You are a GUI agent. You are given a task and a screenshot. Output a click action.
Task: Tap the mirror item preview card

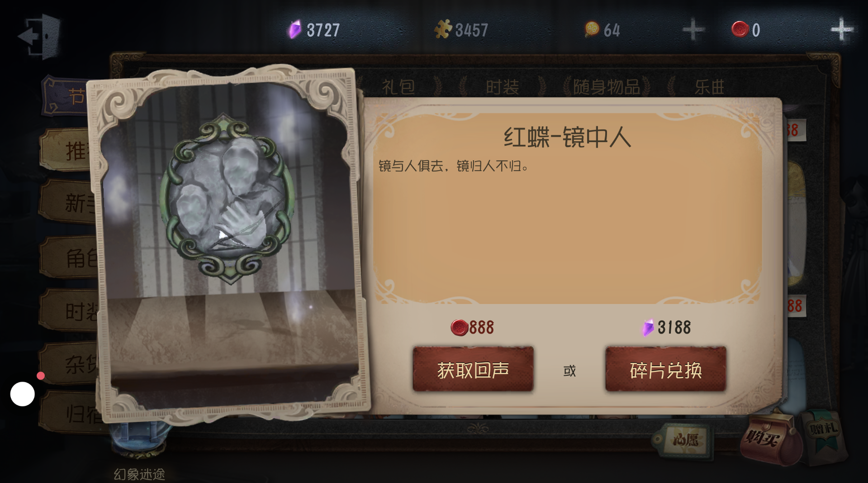228,244
